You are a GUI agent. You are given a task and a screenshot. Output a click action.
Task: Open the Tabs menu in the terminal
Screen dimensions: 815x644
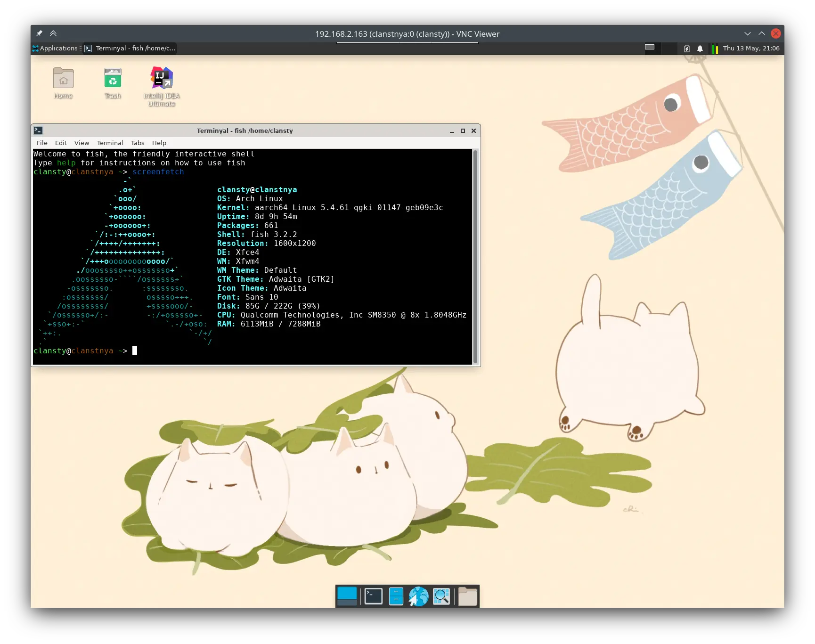click(x=138, y=143)
